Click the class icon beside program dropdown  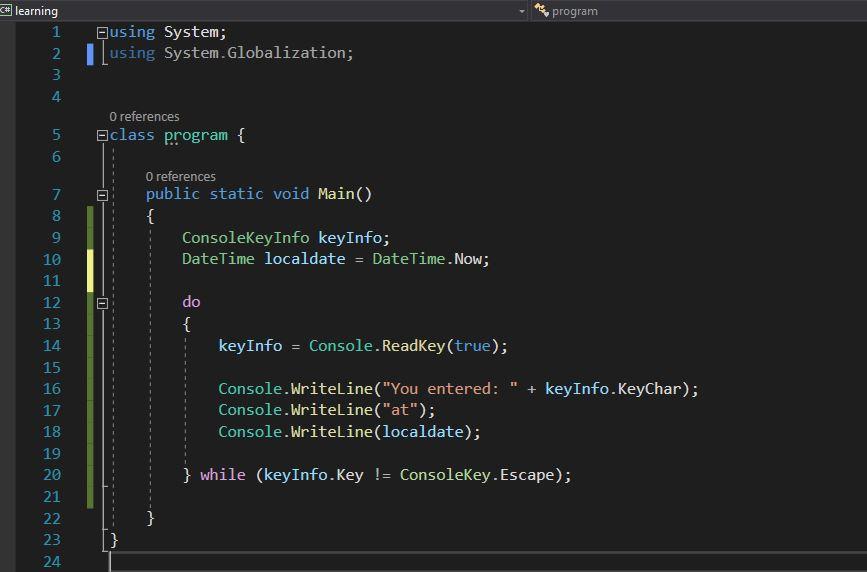[541, 10]
